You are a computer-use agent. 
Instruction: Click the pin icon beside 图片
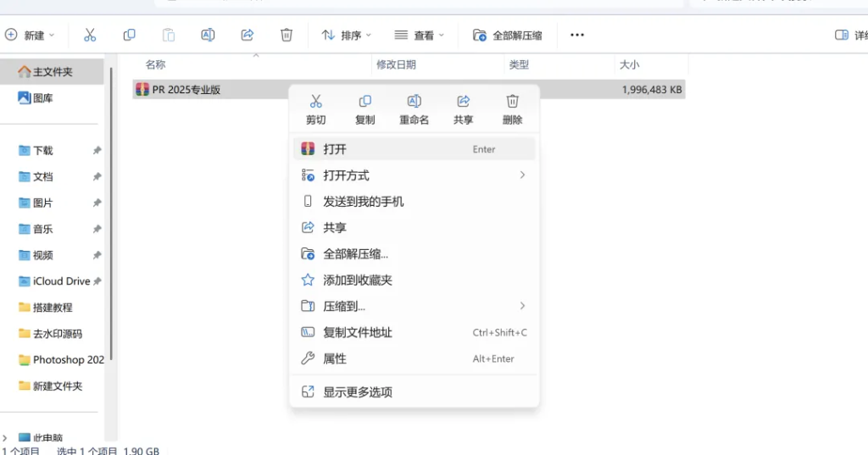(97, 203)
